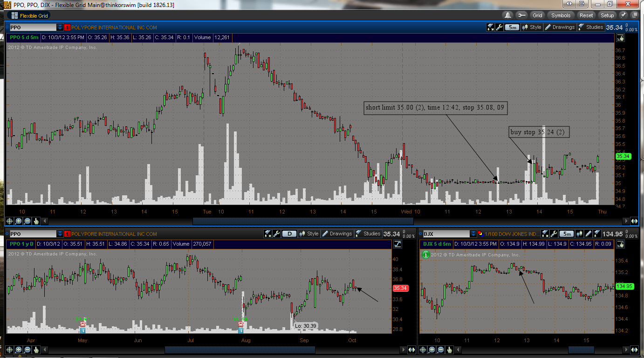The image size is (644, 358).
Task: Select hand pointer tool below daily chart
Action: pos(36,349)
